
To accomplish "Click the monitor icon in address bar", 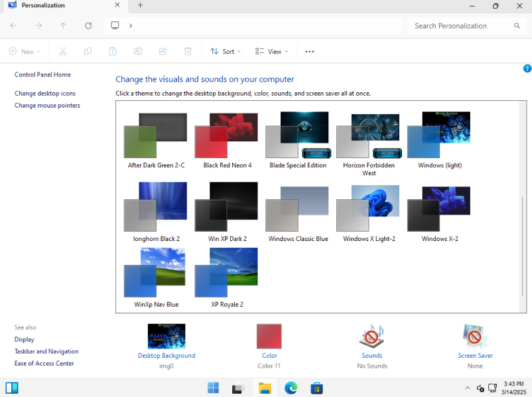I will coord(115,25).
